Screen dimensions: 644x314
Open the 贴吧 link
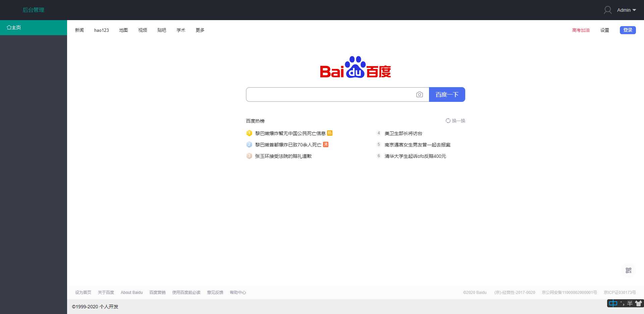(162, 30)
